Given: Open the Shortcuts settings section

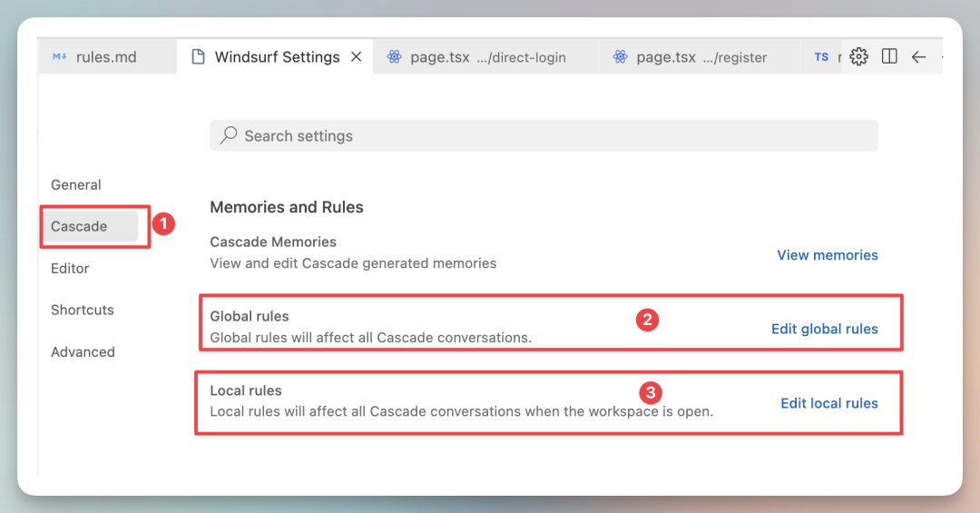Looking at the screenshot, I should 83,310.
